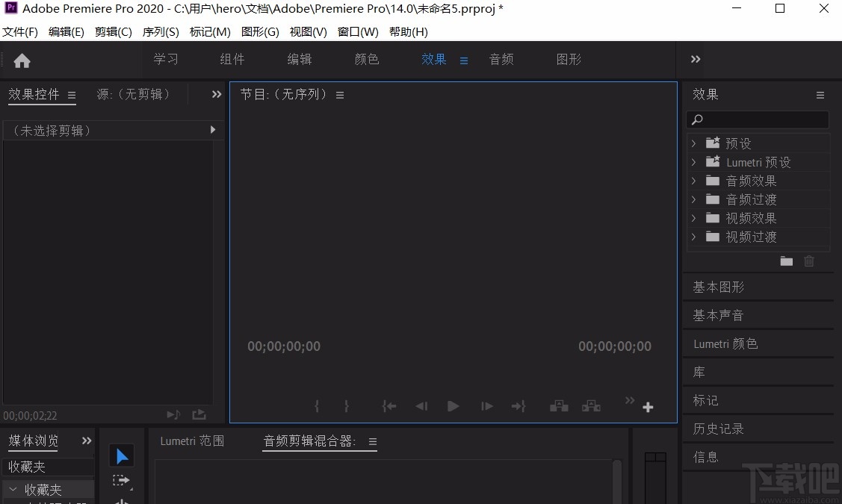This screenshot has width=842, height=504.
Task: Open the 收藏夹 dropdown in Media Browser
Action: [x=49, y=467]
